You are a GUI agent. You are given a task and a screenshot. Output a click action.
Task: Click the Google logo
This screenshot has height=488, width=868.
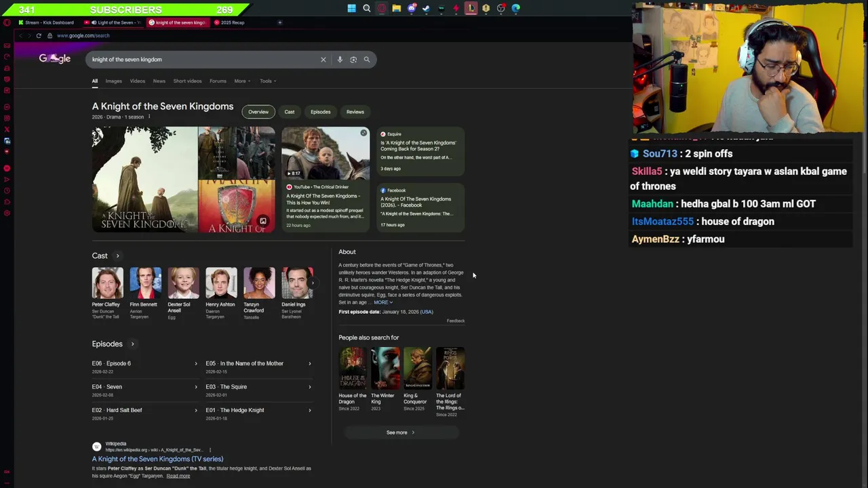55,59
